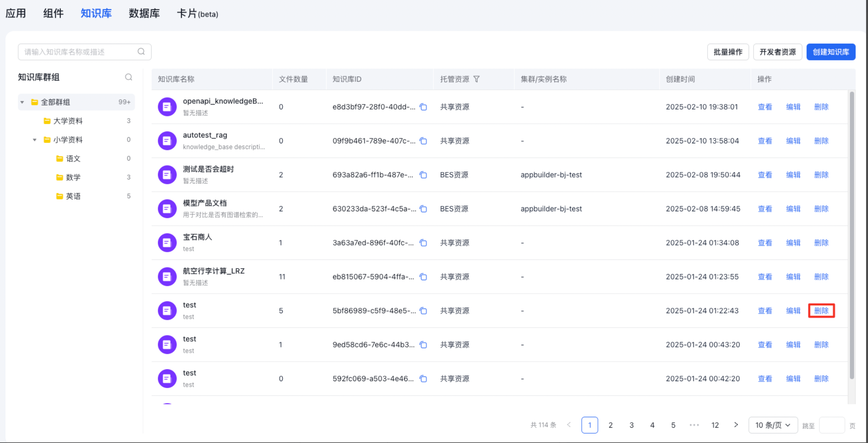
Task: Click 删除 for 5bf86989 test row
Action: (821, 311)
